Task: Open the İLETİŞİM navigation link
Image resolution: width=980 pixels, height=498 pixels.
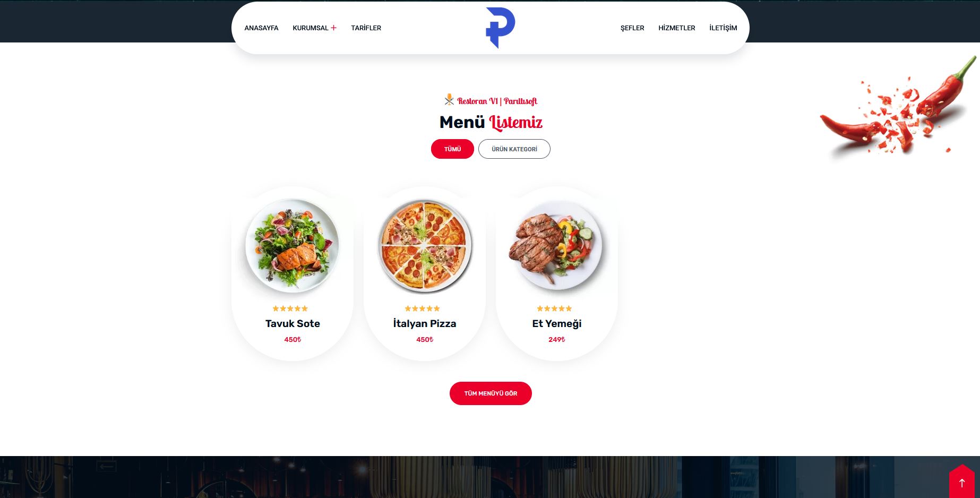Action: pyautogui.click(x=723, y=28)
